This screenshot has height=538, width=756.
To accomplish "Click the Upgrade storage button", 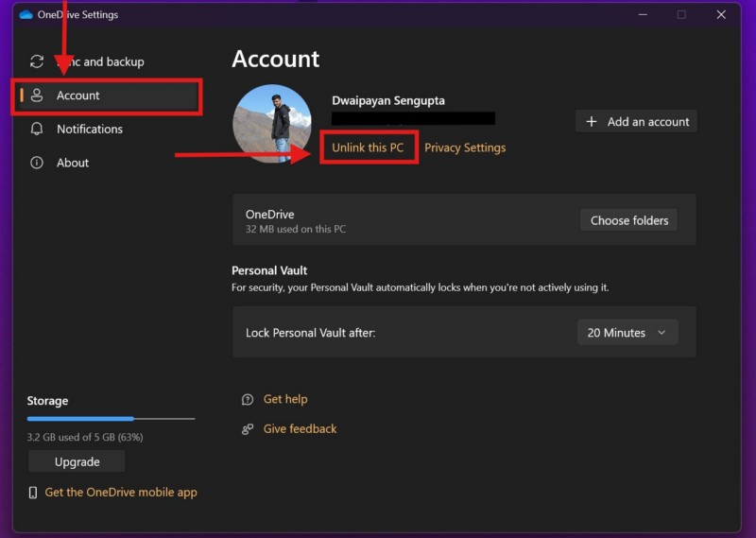I will click(x=77, y=462).
